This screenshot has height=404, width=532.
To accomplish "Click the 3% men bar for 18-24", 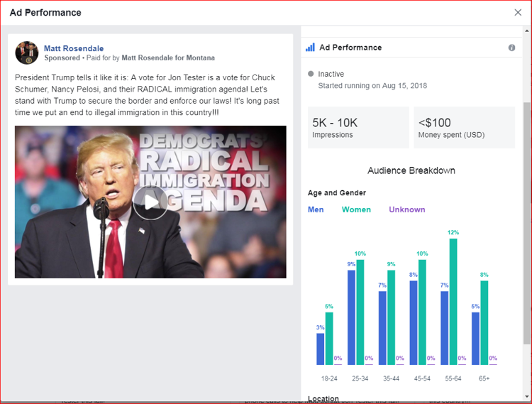I will tap(321, 349).
